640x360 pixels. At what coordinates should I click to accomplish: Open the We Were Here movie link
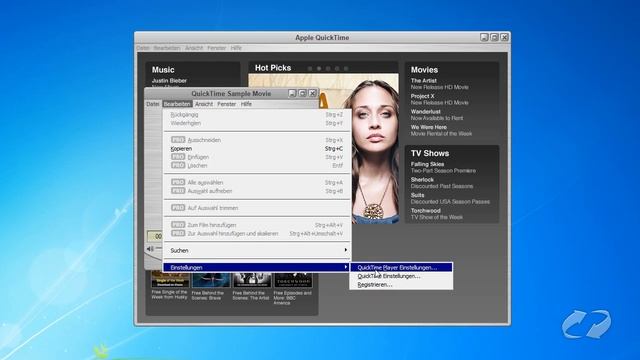pos(429,127)
